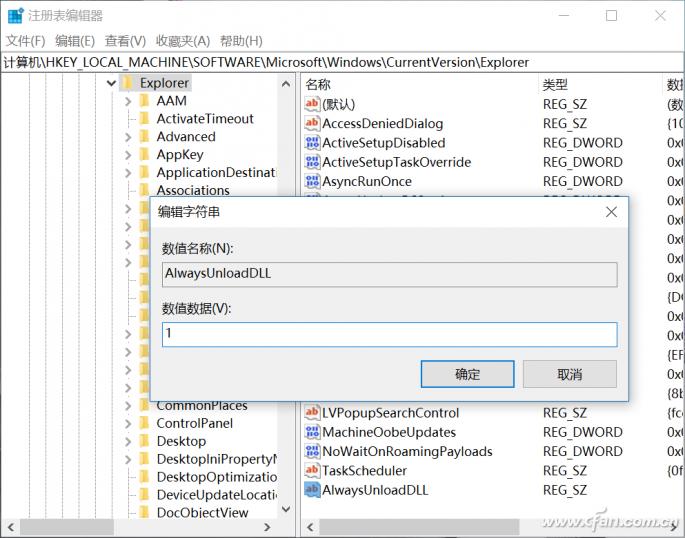Select the DeviceUpdateLocations folder icon
The image size is (685, 538).
pyautogui.click(x=144, y=495)
